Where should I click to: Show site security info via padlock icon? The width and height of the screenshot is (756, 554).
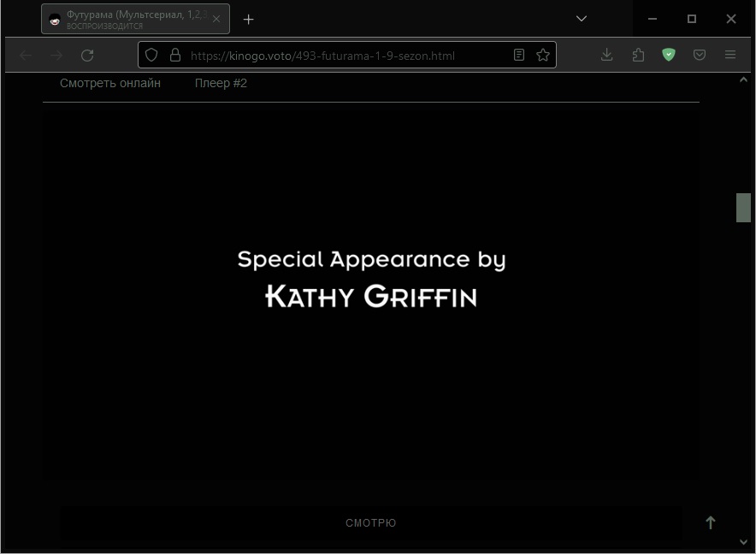pyautogui.click(x=175, y=56)
